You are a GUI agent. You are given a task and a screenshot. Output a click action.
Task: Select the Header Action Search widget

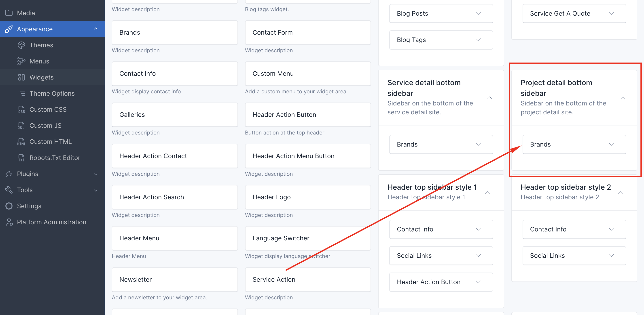point(175,197)
